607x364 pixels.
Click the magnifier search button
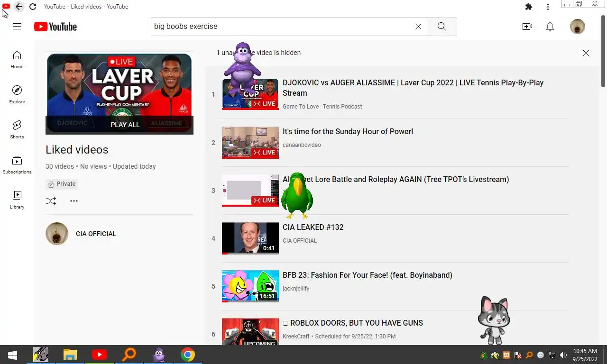[441, 27]
